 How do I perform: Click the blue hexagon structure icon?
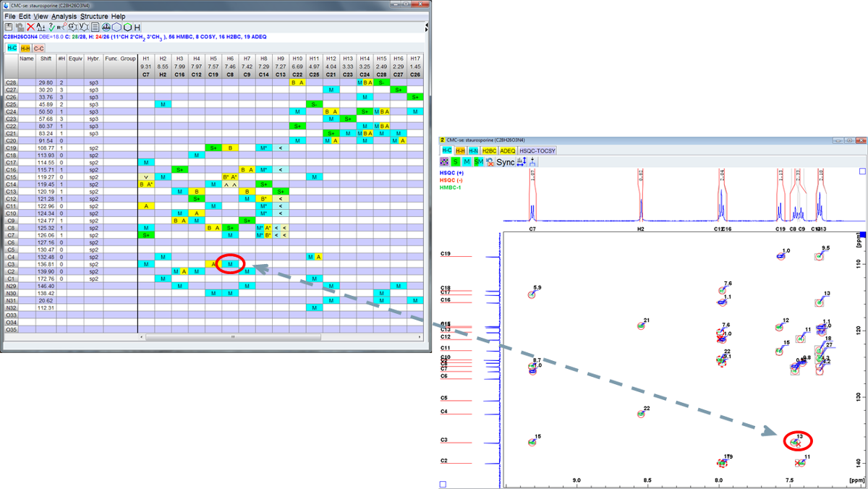(115, 27)
